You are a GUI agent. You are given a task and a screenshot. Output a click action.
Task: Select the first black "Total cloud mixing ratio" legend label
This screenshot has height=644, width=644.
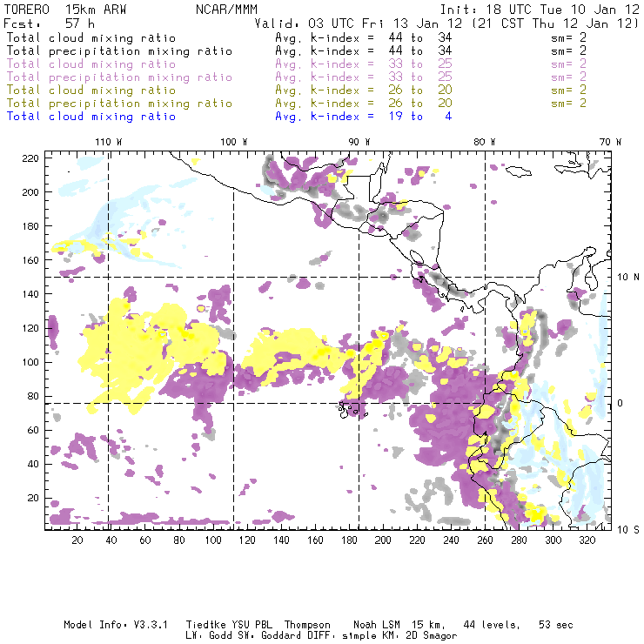pyautogui.click(x=91, y=38)
